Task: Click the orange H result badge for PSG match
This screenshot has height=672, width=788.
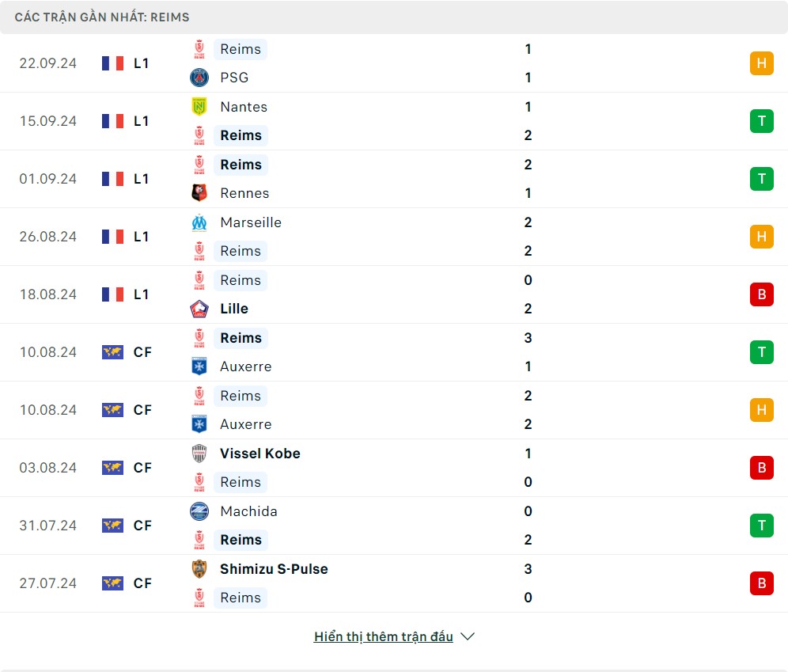Action: coord(761,63)
